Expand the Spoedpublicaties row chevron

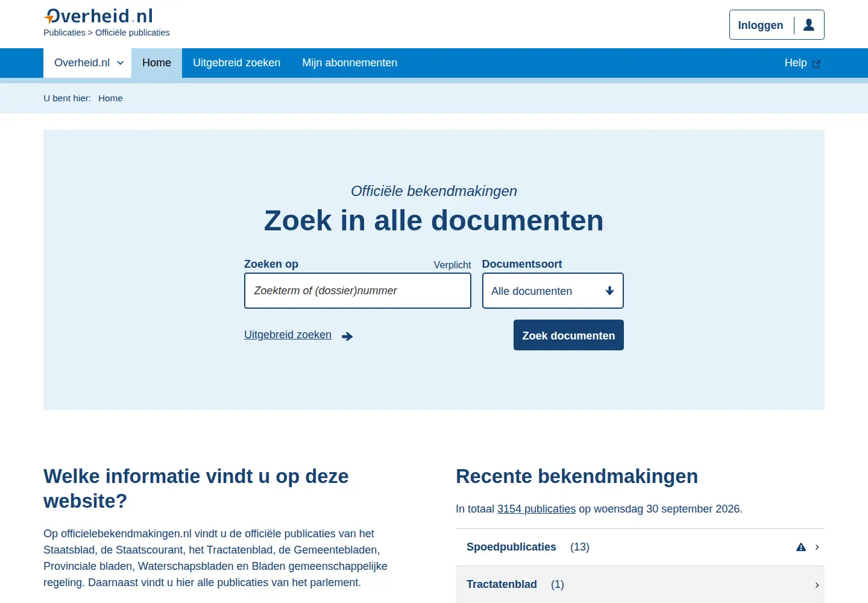point(817,547)
